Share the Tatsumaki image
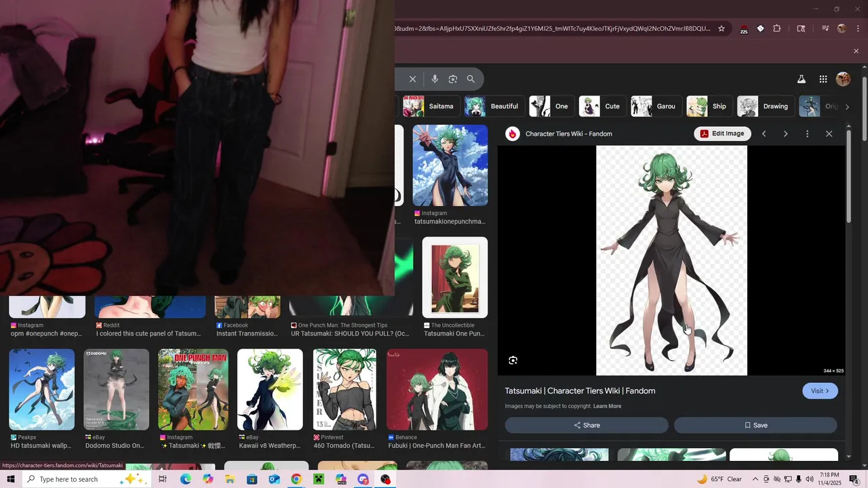868x488 pixels. (x=587, y=425)
